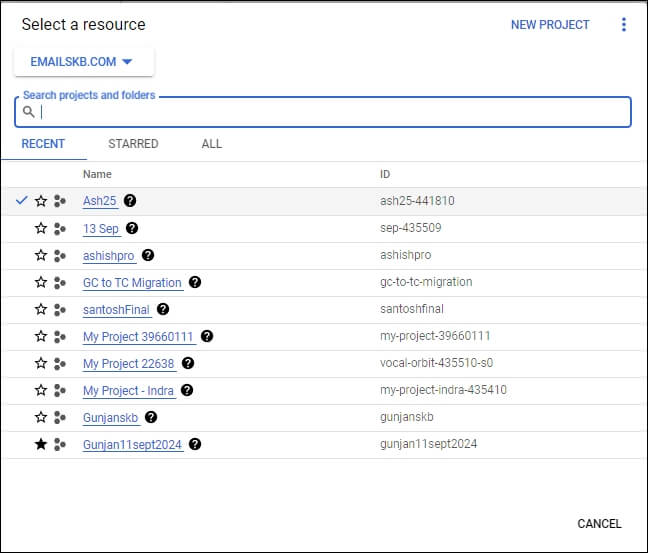
Task: Click project type icon in My Project - Indra row
Action: pyautogui.click(x=60, y=391)
